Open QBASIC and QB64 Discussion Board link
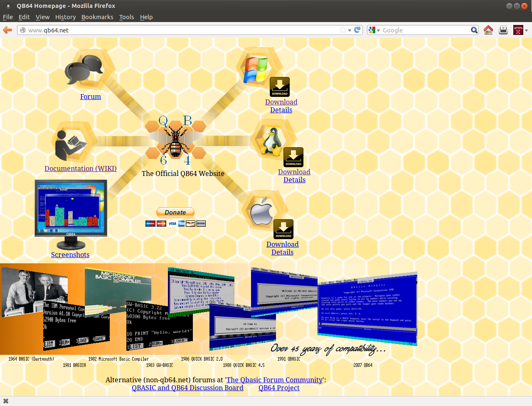 187,388
